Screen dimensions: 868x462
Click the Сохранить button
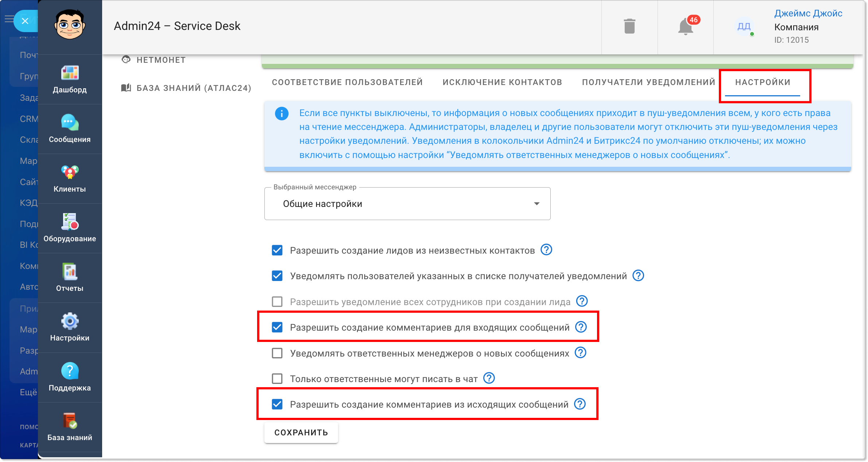click(x=301, y=432)
